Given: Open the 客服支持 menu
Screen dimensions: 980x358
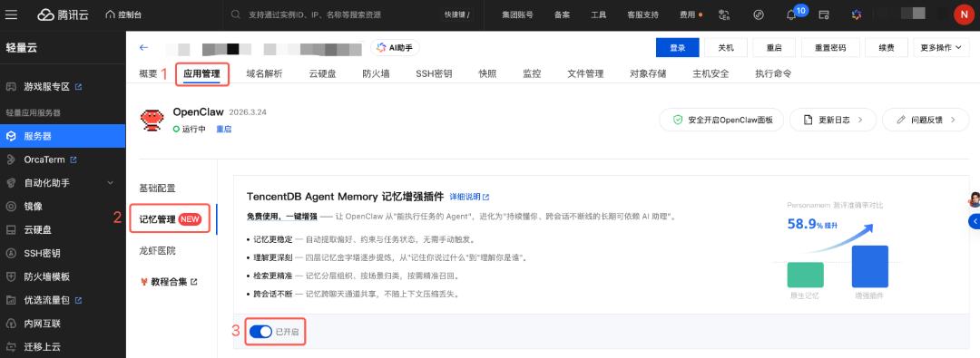Looking at the screenshot, I should pyautogui.click(x=643, y=15).
